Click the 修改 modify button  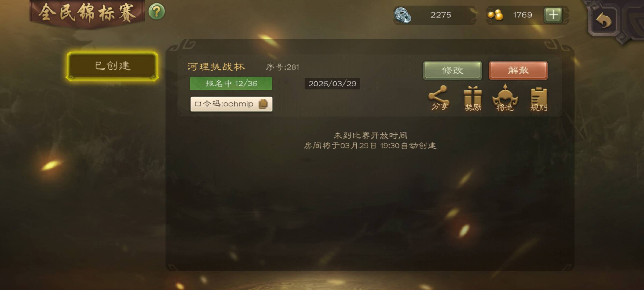coord(452,71)
